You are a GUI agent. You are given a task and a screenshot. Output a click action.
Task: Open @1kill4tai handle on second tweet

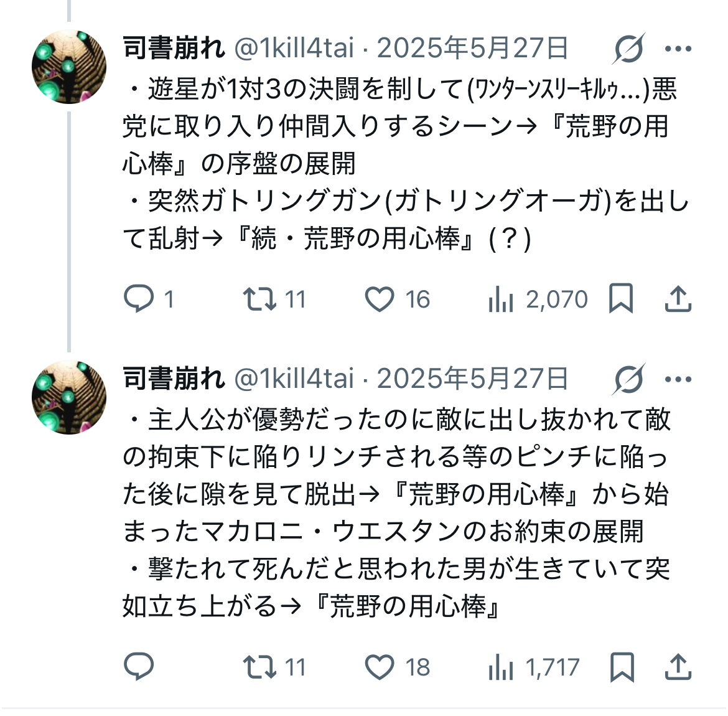point(294,379)
